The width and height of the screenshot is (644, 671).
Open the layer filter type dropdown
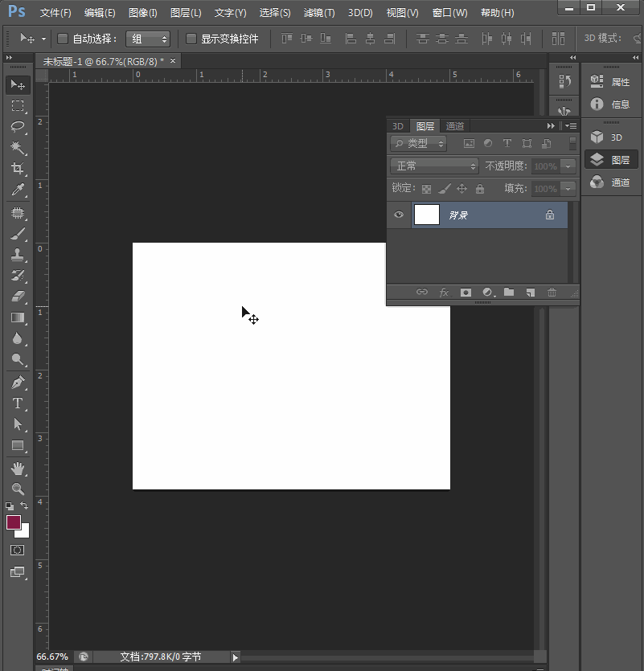pos(418,143)
